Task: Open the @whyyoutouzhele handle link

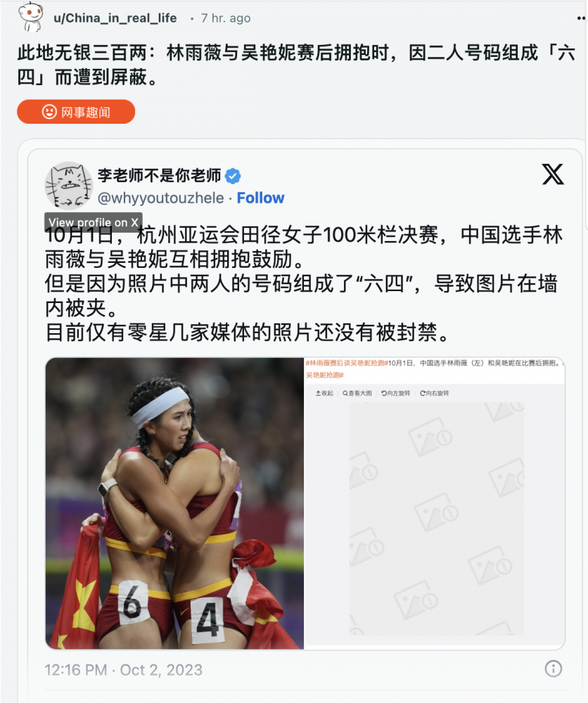Action: pos(160,198)
